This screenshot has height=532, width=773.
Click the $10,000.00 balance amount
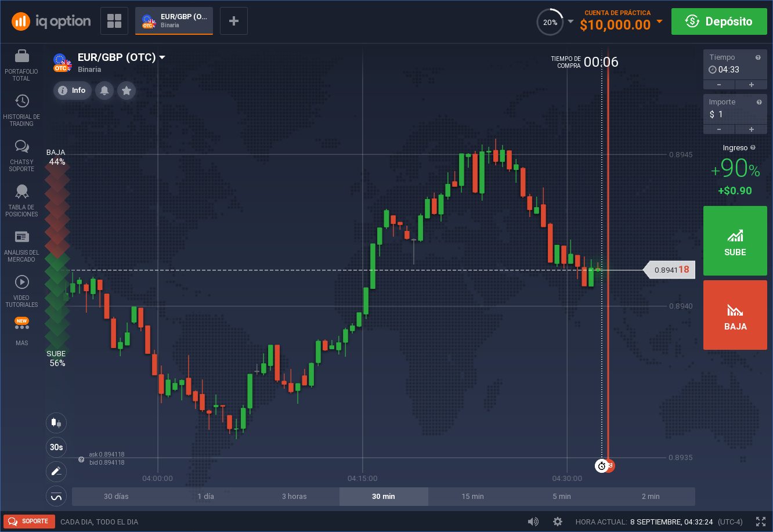pos(615,25)
